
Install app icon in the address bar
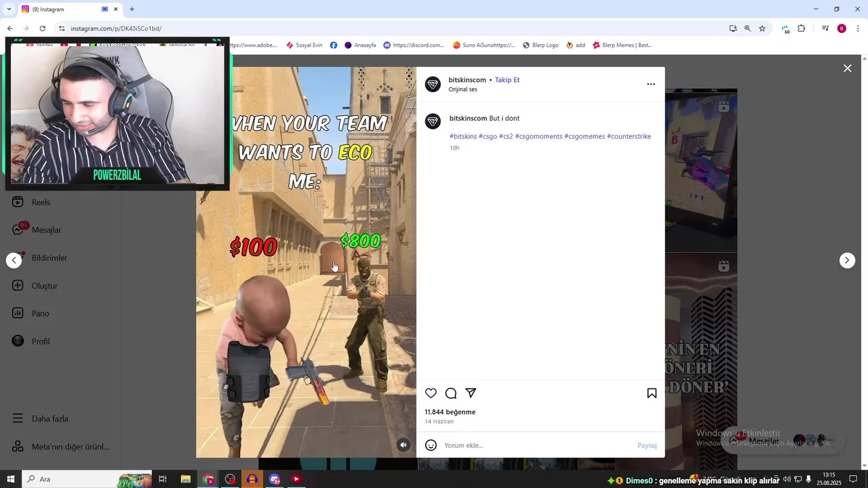(x=733, y=28)
